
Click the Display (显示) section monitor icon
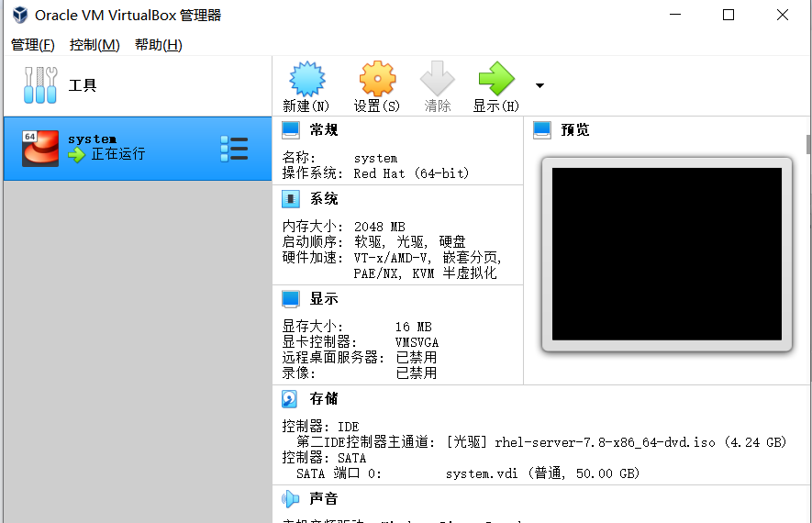(291, 299)
